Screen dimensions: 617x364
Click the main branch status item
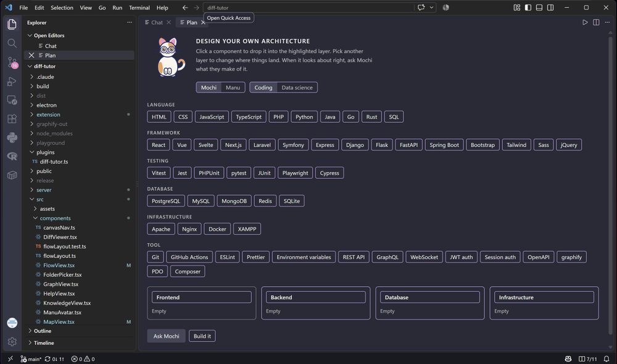(31, 359)
